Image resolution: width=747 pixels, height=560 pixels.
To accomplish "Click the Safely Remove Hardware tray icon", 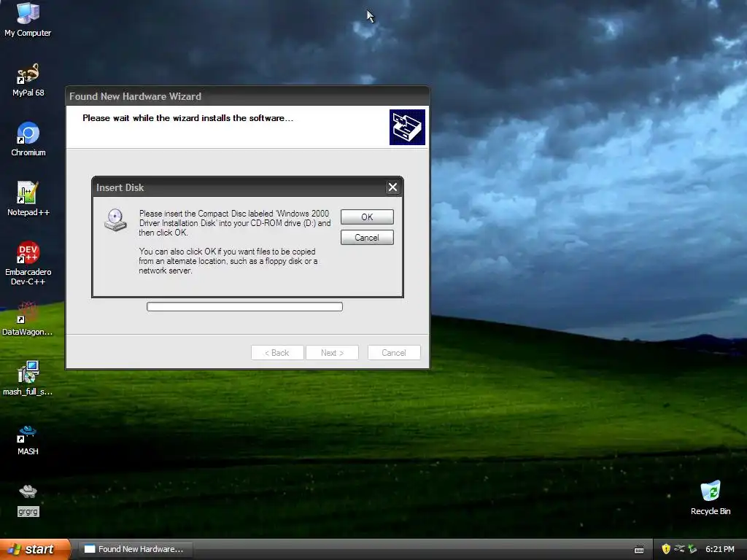I will (679, 549).
